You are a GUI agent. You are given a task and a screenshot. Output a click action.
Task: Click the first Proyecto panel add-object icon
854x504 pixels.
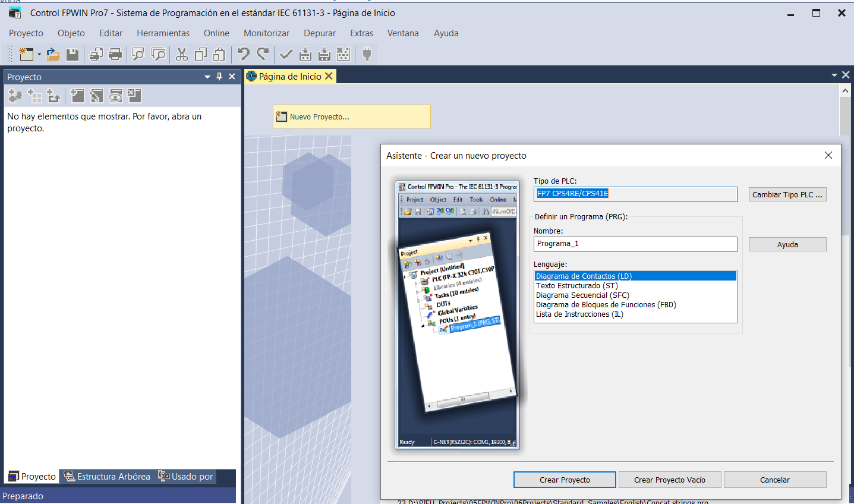15,96
